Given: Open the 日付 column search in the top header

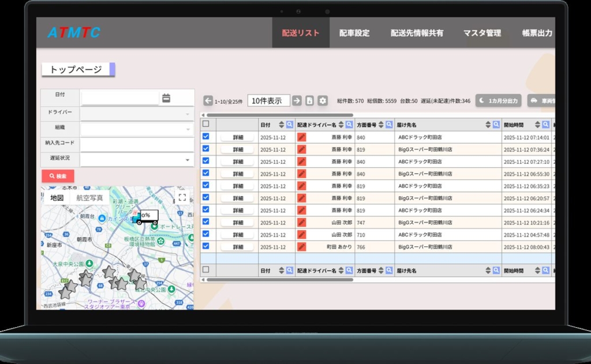Looking at the screenshot, I should tap(290, 125).
